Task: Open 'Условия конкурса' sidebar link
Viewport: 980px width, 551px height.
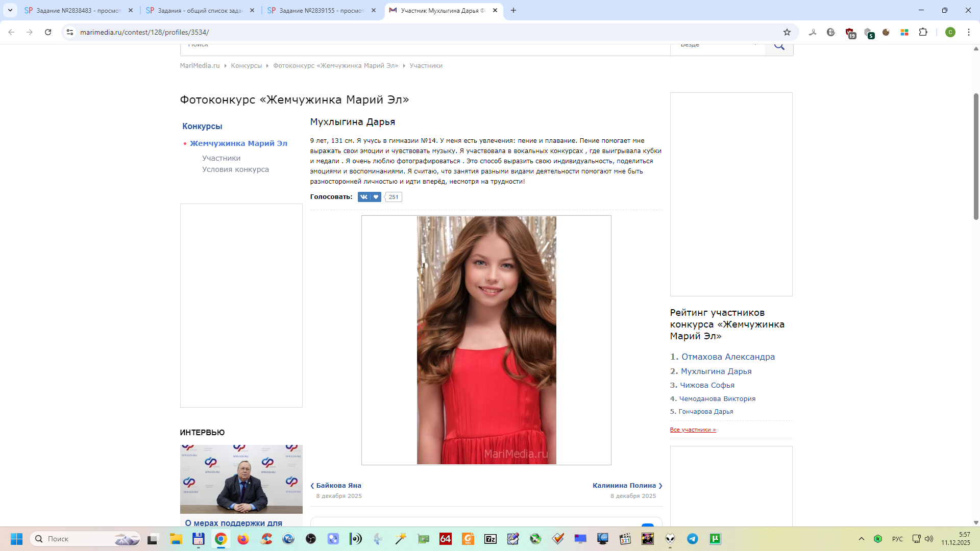Action: (x=235, y=169)
